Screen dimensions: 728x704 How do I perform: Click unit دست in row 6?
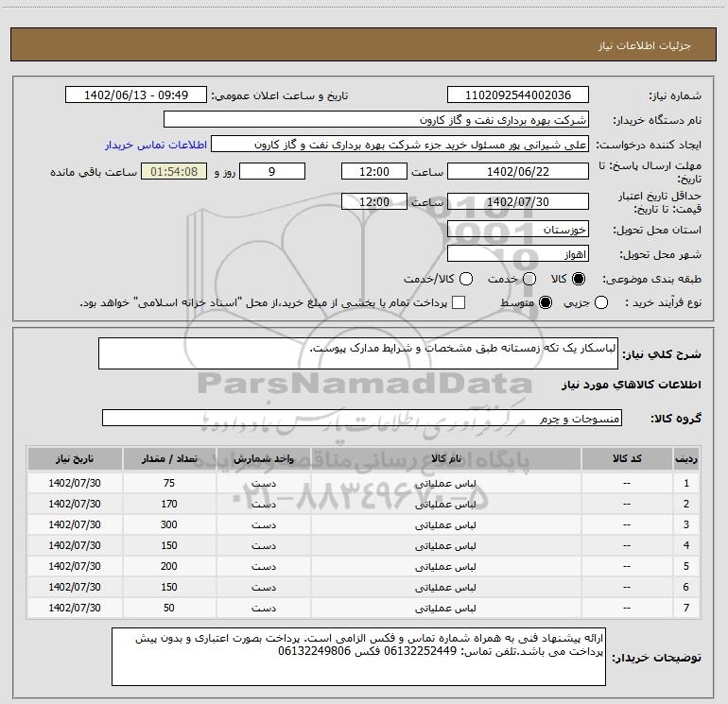(263, 587)
